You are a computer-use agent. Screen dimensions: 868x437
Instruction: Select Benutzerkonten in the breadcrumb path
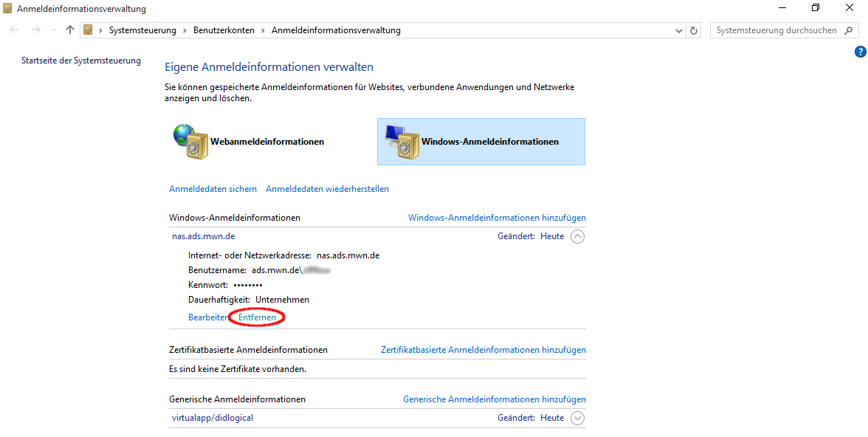(224, 30)
